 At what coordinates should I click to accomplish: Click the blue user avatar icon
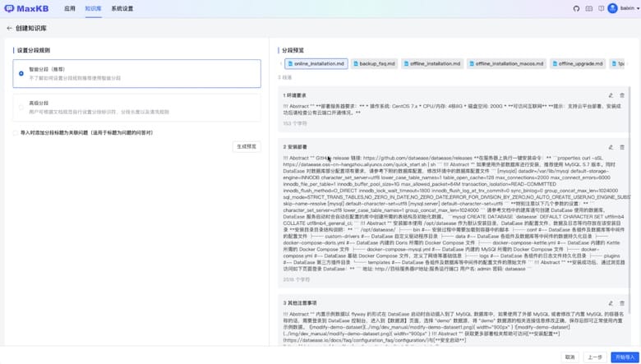[612, 8]
